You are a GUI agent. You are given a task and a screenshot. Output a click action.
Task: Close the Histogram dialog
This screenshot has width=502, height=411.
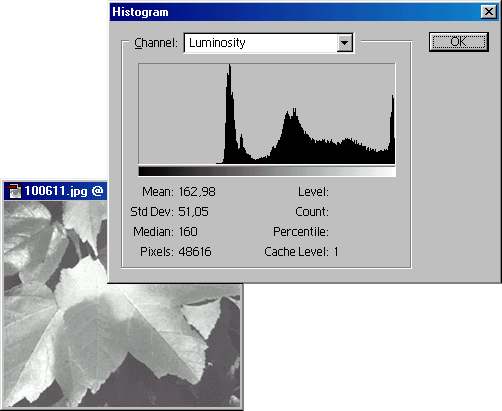[x=489, y=12]
